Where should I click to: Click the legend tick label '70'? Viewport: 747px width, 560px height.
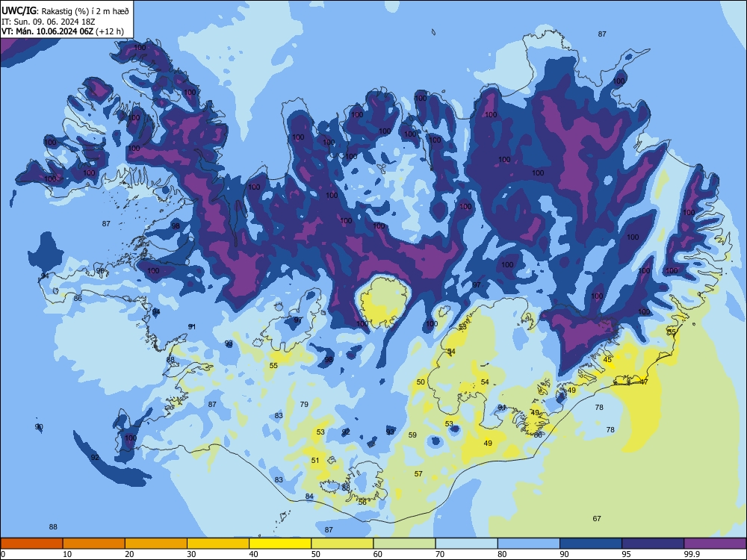(440, 554)
